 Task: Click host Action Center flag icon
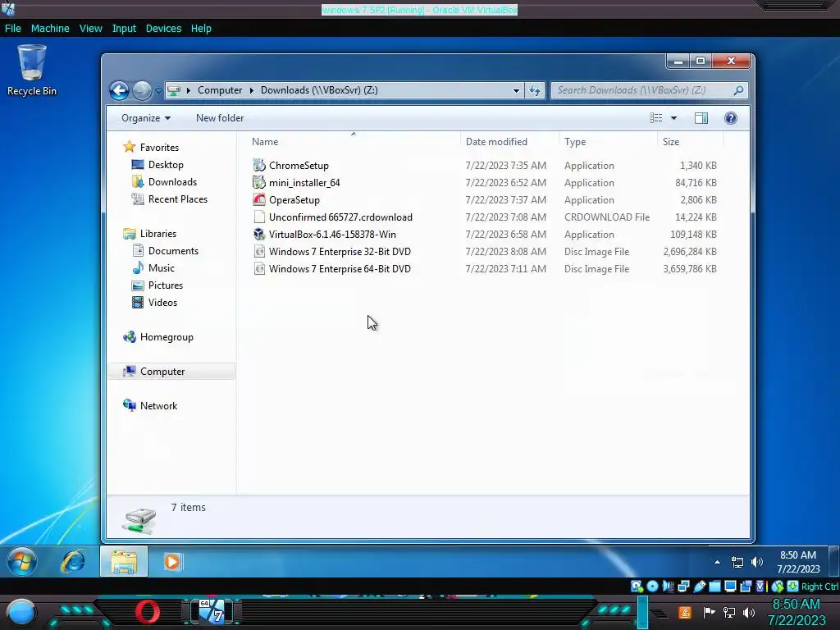[710, 612]
